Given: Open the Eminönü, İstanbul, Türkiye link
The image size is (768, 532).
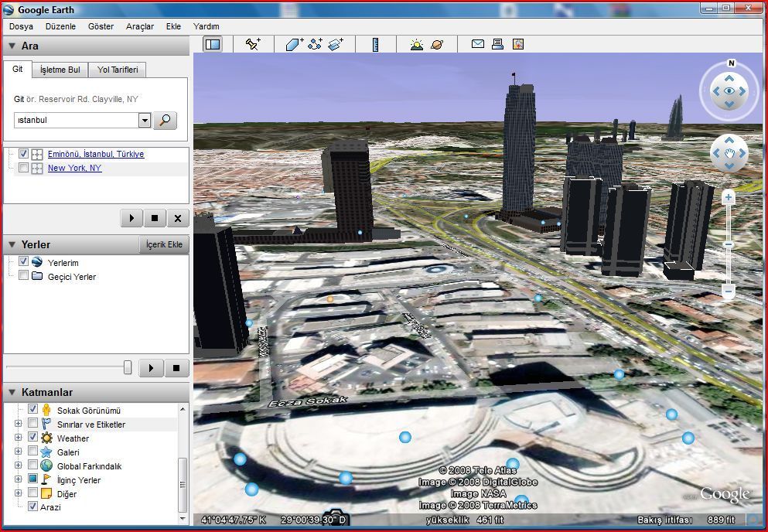Looking at the screenshot, I should pos(95,154).
